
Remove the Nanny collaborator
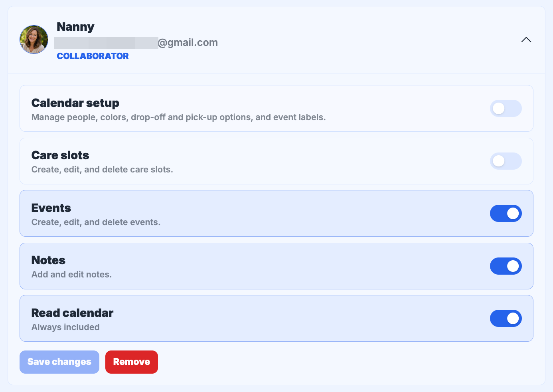[x=132, y=362]
